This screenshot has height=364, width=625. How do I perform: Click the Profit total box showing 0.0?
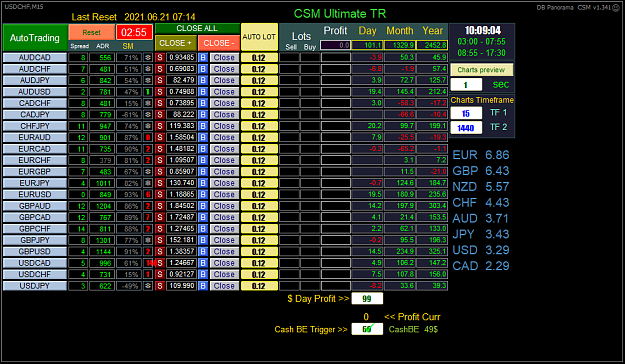pos(336,45)
